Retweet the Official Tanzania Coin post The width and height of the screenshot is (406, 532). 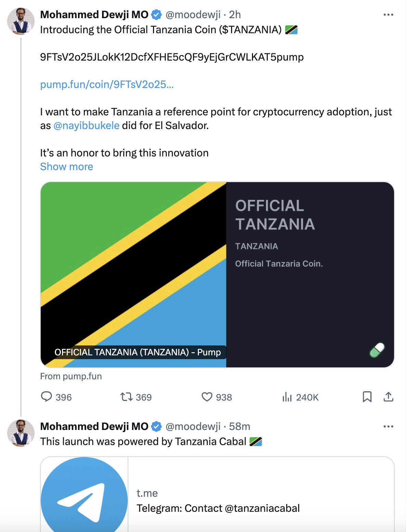pos(126,397)
